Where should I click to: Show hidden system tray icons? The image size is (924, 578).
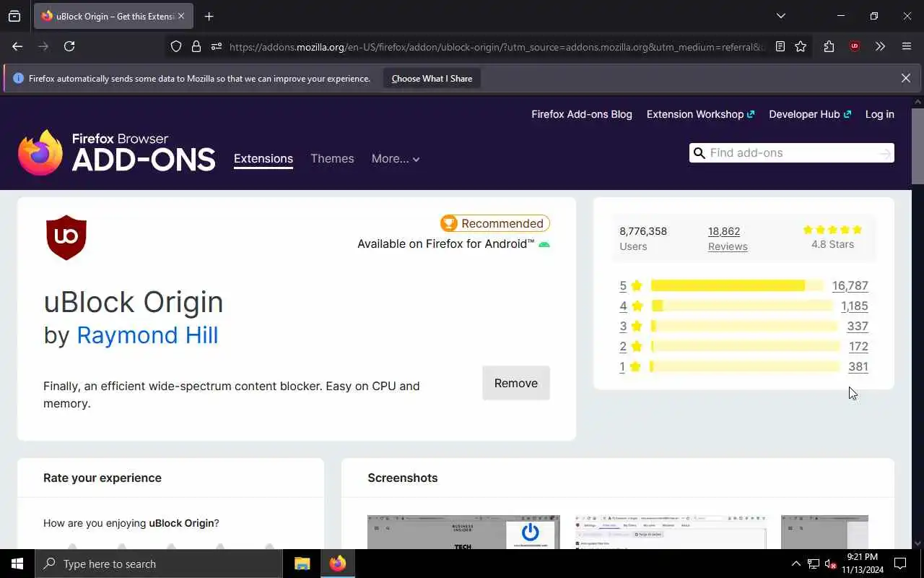[x=796, y=564]
